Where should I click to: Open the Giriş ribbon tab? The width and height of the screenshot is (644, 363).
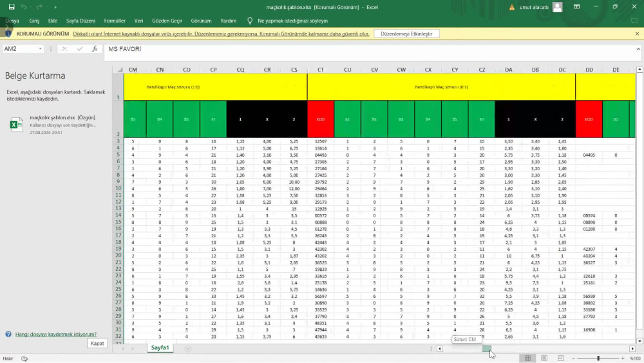[34, 21]
